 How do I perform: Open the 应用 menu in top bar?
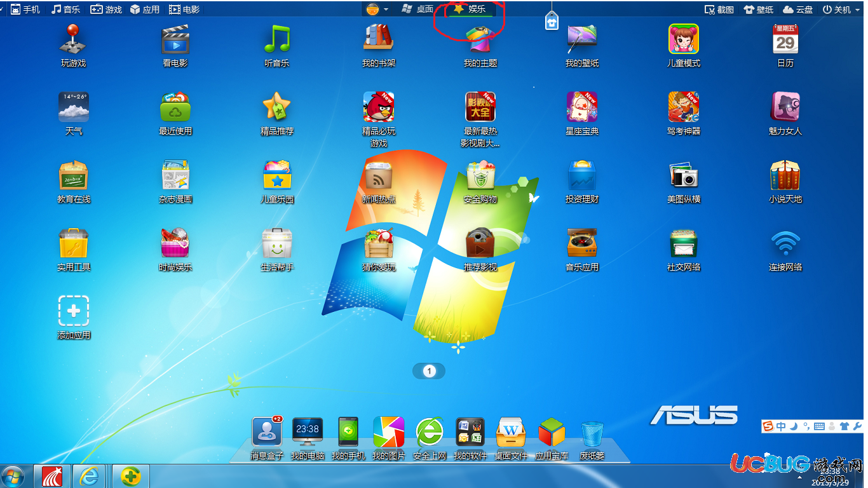click(145, 10)
